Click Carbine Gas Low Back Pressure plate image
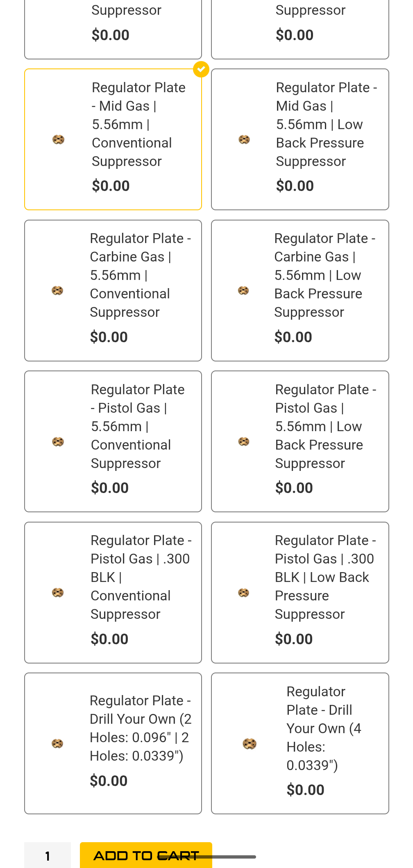Viewport: 413px width, 868px height. (x=243, y=291)
